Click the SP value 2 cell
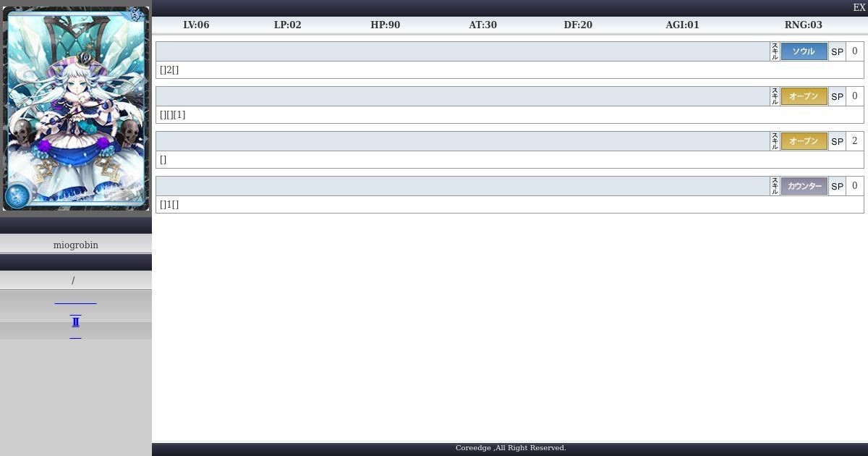The image size is (868, 456). [x=855, y=141]
